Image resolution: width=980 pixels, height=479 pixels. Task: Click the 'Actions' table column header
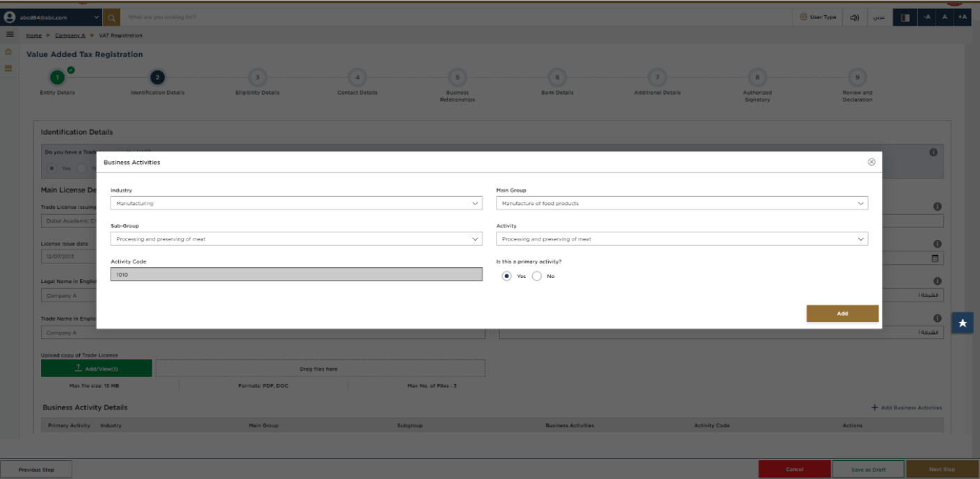[x=852, y=425]
